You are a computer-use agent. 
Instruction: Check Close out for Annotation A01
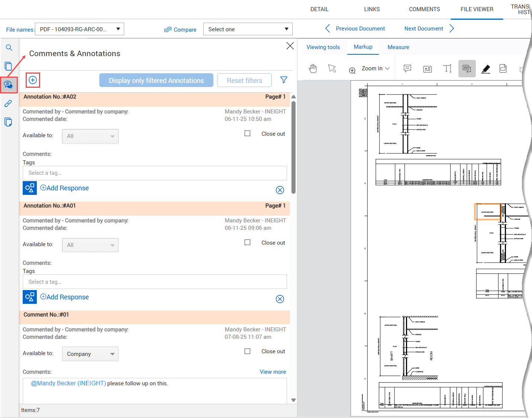pyautogui.click(x=248, y=242)
